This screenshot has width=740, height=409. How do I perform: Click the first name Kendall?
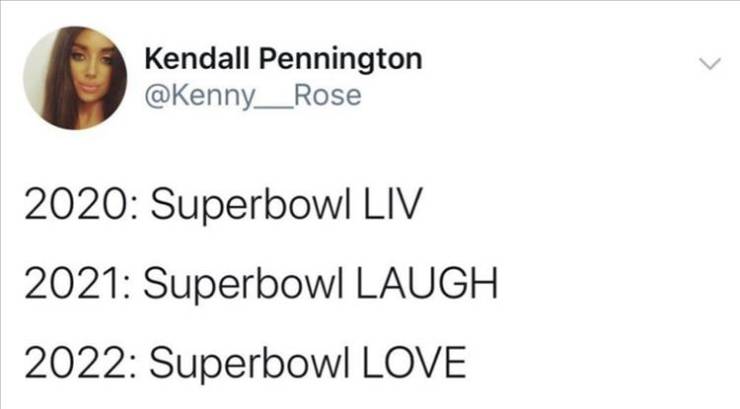tap(197, 58)
